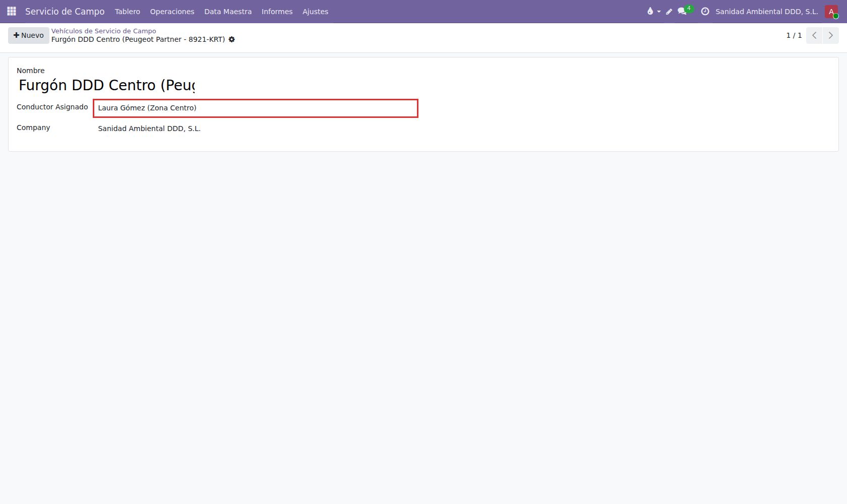Image resolution: width=847 pixels, height=504 pixels.
Task: Open the activities clock icon
Action: coord(705,11)
